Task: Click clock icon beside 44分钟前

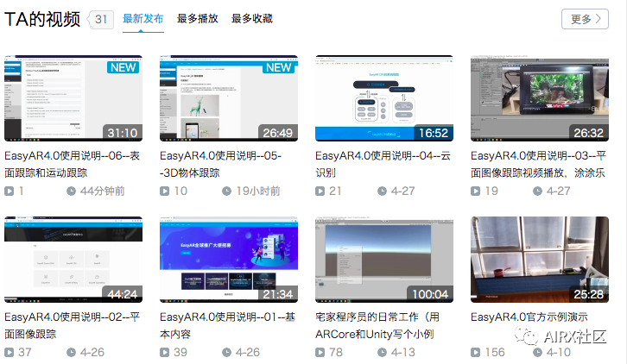Action: point(71,191)
